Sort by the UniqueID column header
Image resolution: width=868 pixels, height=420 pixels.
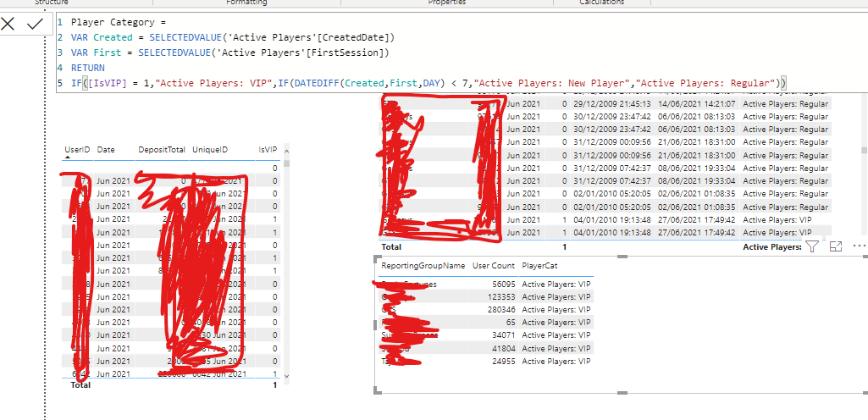(210, 149)
